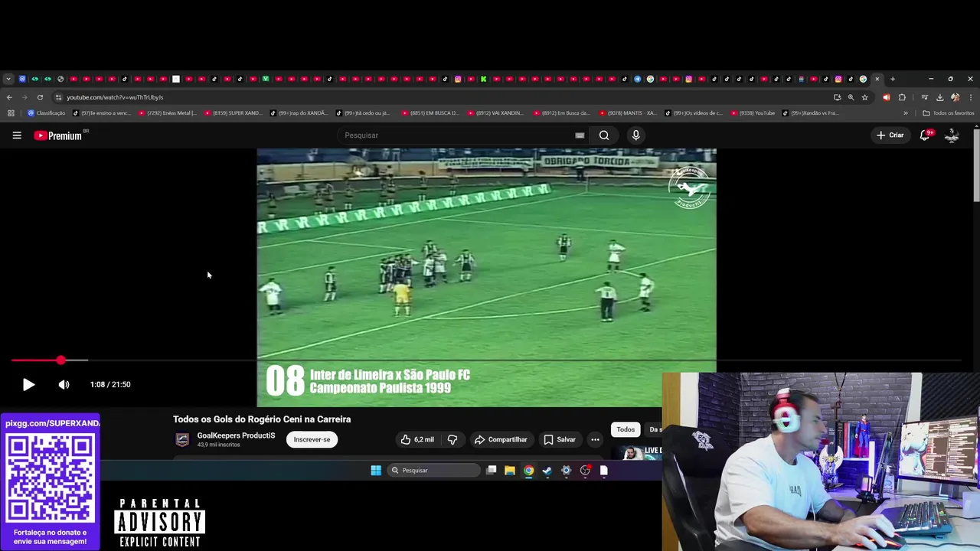Reload the current page
Image resolution: width=980 pixels, height=551 pixels.
click(x=40, y=97)
